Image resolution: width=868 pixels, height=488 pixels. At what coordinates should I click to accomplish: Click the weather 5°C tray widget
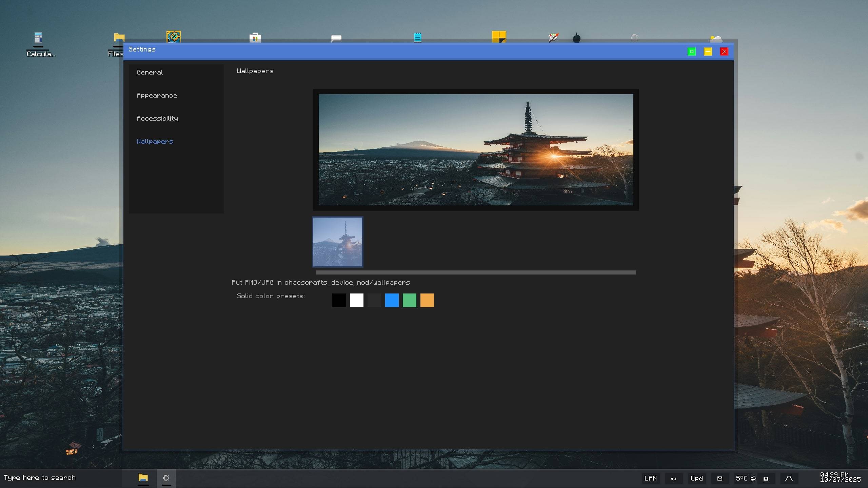pyautogui.click(x=745, y=478)
